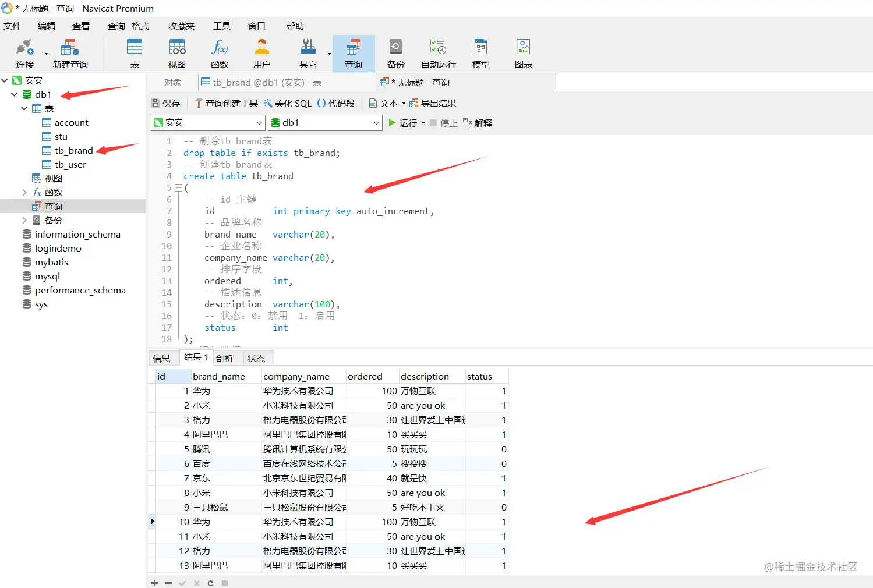Save the query with 保存
Screen dimensions: 873x588
(x=166, y=103)
